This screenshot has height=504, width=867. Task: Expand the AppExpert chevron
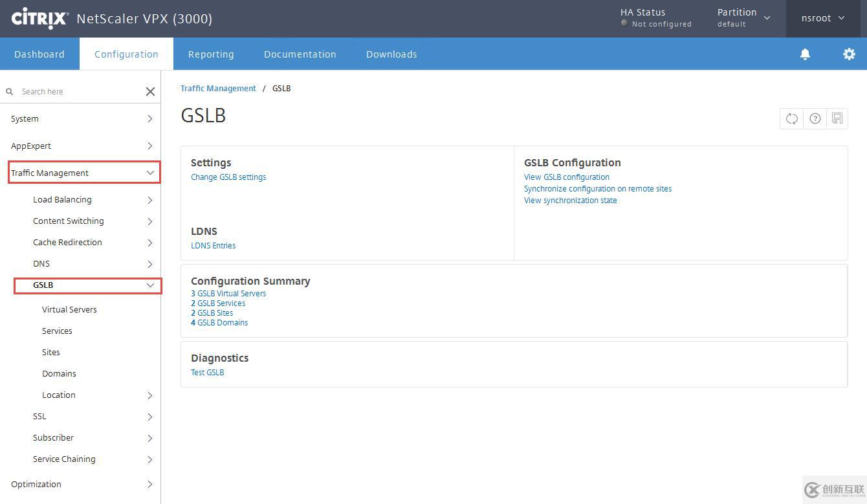pyautogui.click(x=150, y=146)
